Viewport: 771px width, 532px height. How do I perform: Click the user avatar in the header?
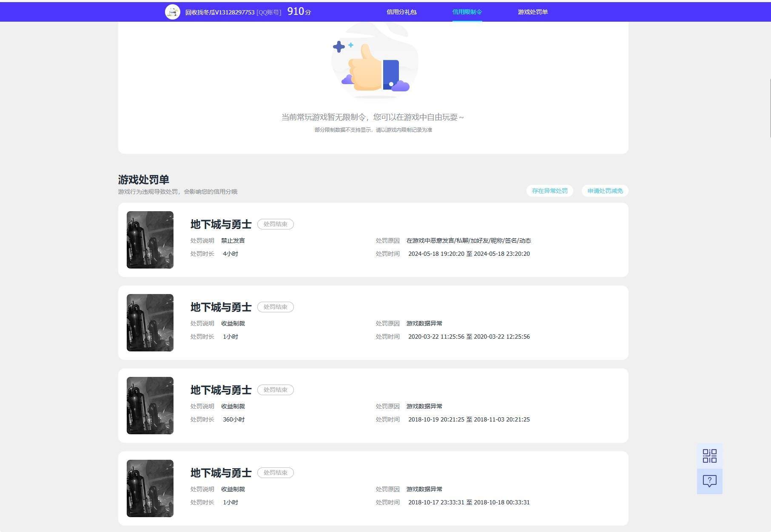(x=172, y=12)
